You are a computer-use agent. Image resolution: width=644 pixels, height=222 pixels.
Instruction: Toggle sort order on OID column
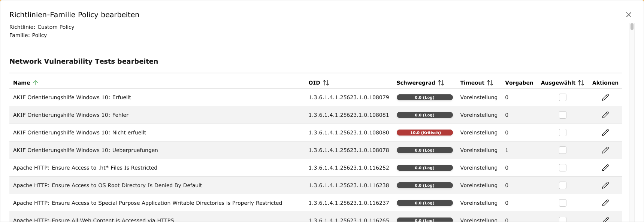click(x=326, y=83)
